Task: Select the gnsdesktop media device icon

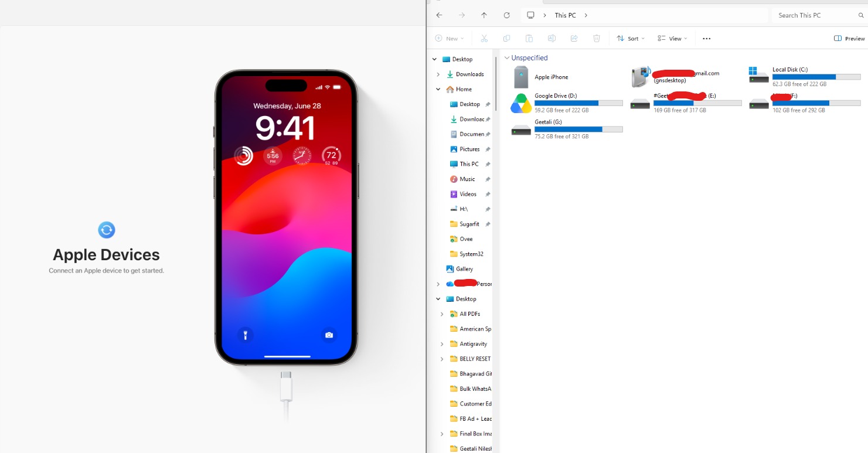Action: [641, 77]
